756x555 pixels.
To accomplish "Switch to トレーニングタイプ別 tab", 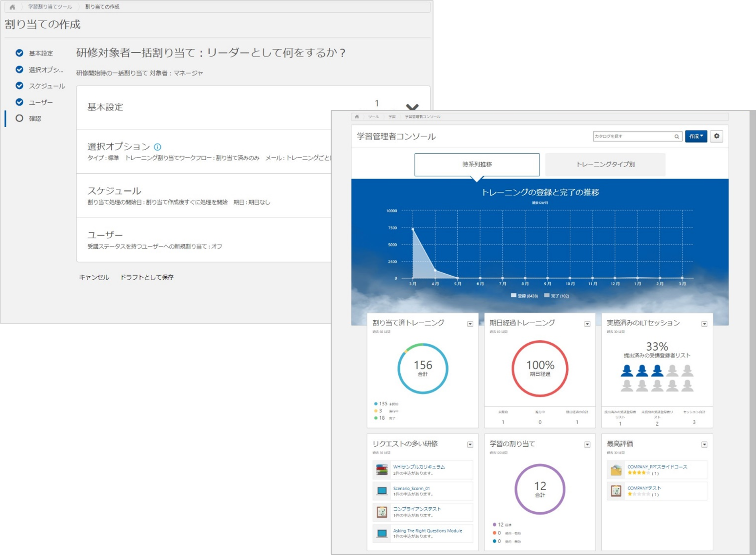I will [x=605, y=164].
